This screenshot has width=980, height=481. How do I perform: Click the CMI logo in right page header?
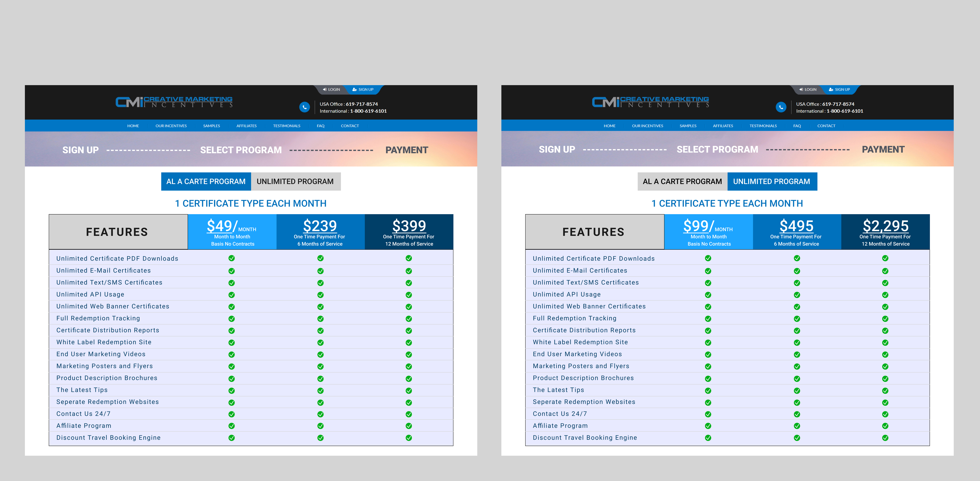click(x=650, y=102)
